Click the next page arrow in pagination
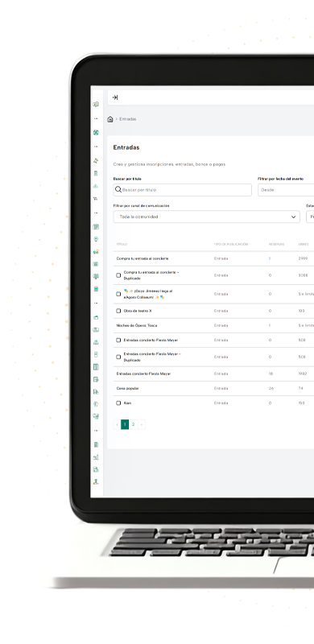 coord(142,424)
